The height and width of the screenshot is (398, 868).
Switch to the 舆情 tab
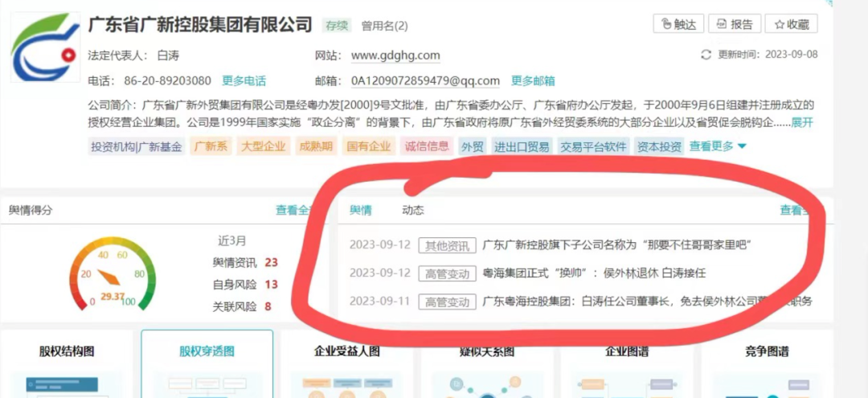point(360,210)
